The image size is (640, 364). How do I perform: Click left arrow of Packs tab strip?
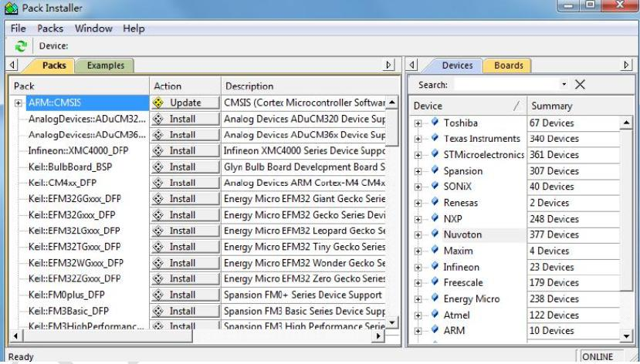point(12,65)
